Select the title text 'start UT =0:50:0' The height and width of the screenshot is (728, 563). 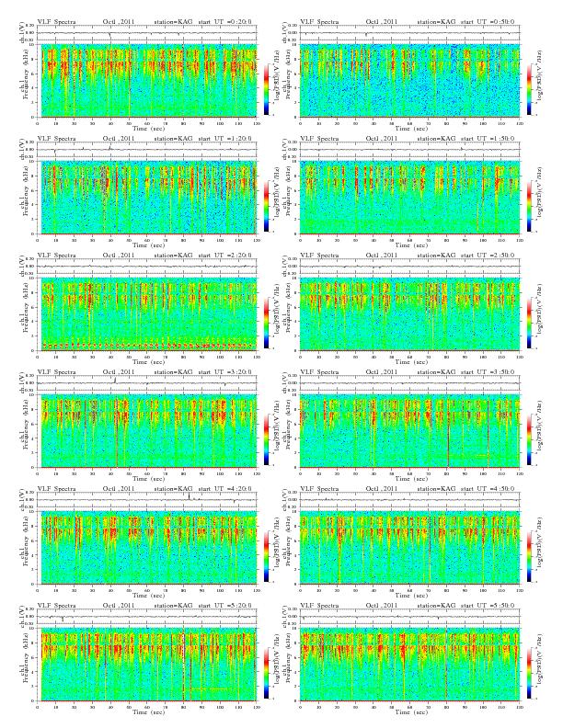488,21
